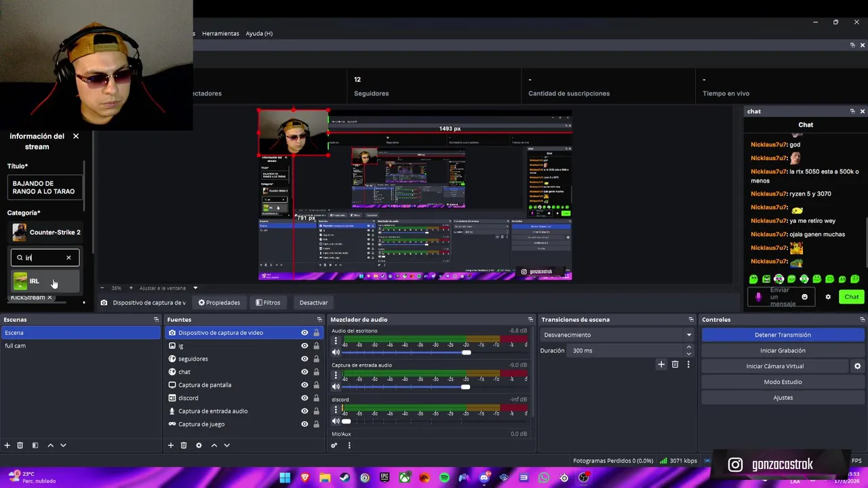Unlock Captura de entrada audio source
The width and height of the screenshot is (868, 488).
point(316,411)
